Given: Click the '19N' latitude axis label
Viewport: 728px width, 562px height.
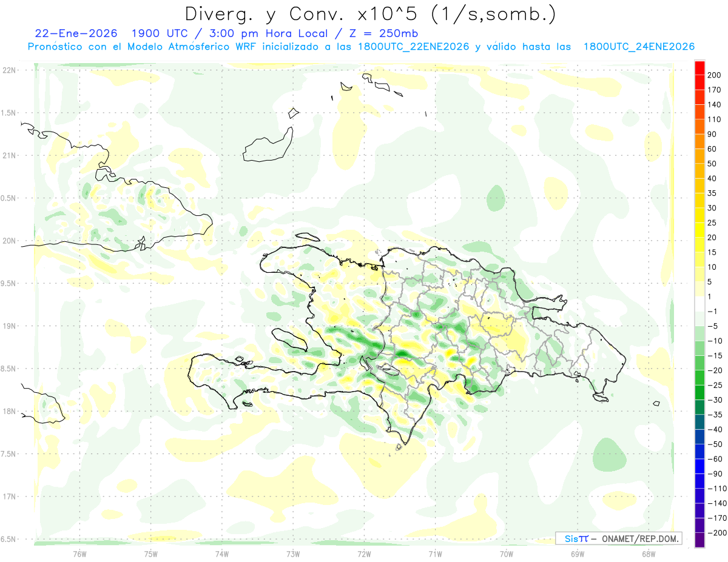Looking at the screenshot, I should coord(8,326).
